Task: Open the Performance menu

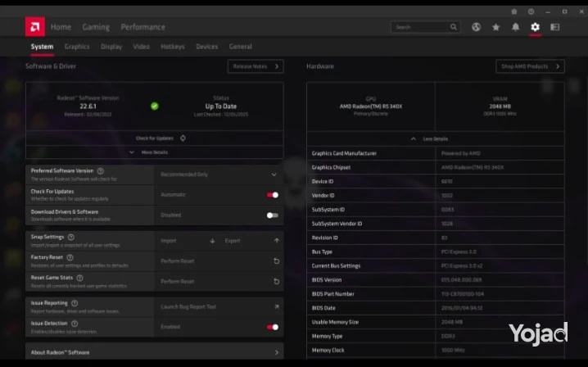Action: click(142, 27)
